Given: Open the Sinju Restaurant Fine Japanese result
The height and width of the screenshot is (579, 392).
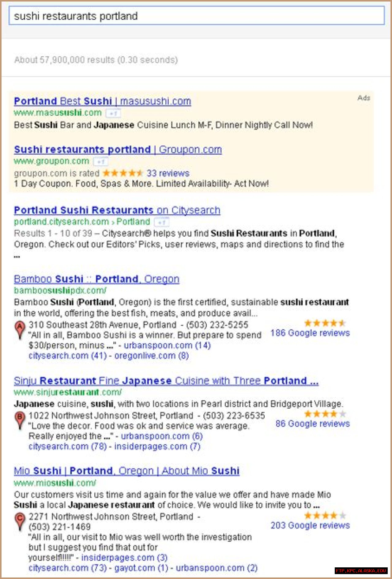Looking at the screenshot, I should tap(166, 381).
